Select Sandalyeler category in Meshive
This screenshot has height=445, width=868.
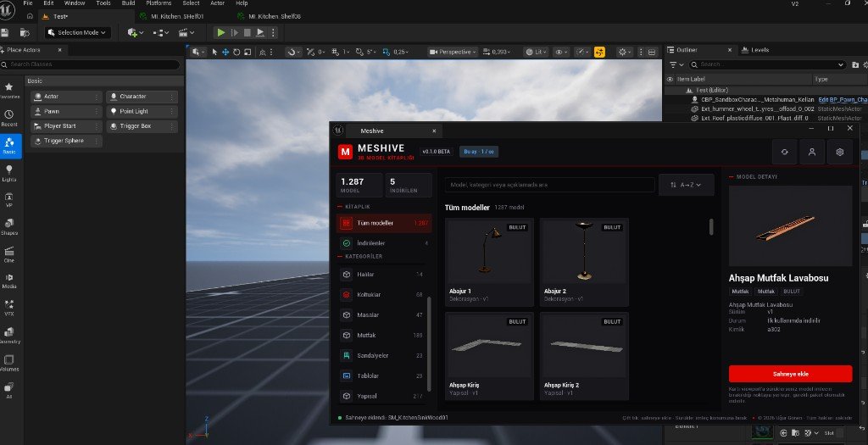(x=382, y=356)
